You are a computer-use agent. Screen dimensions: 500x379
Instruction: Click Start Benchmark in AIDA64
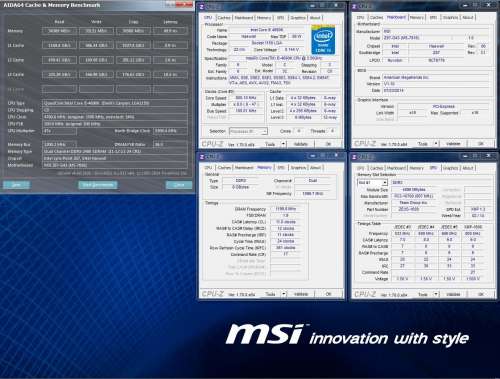(98, 185)
